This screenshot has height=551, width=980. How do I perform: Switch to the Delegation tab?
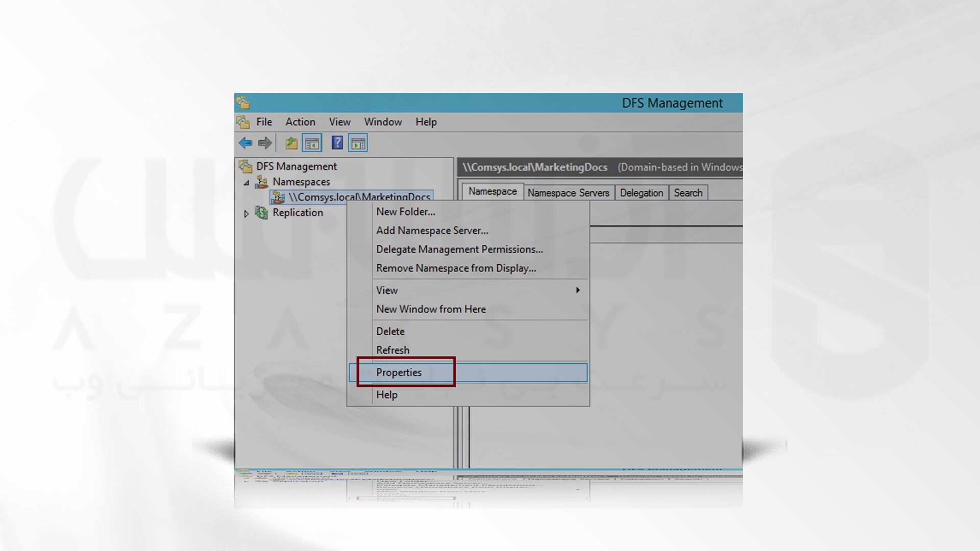tap(641, 193)
